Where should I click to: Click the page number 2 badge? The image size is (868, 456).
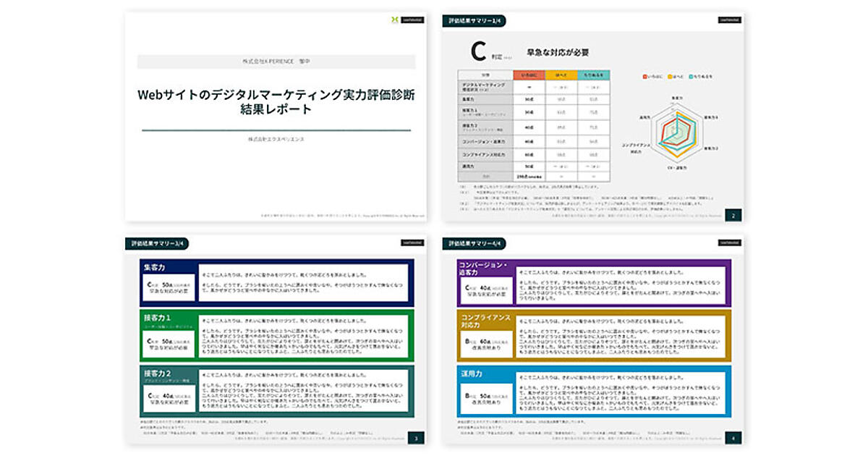point(733,215)
